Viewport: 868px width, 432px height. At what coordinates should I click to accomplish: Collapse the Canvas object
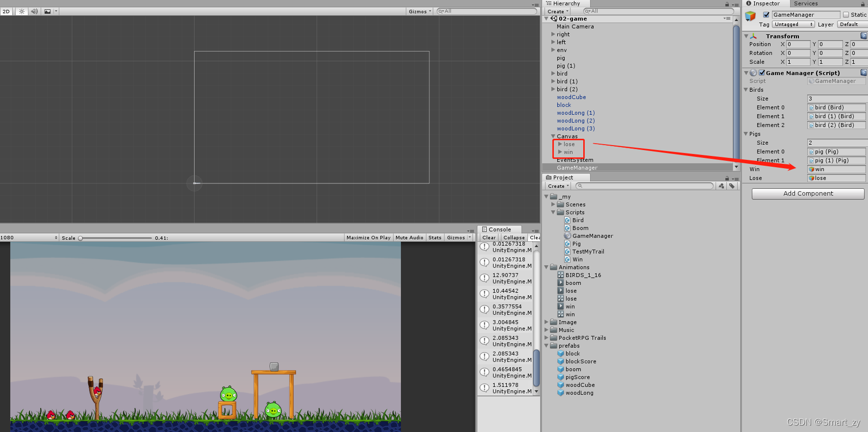pos(553,136)
